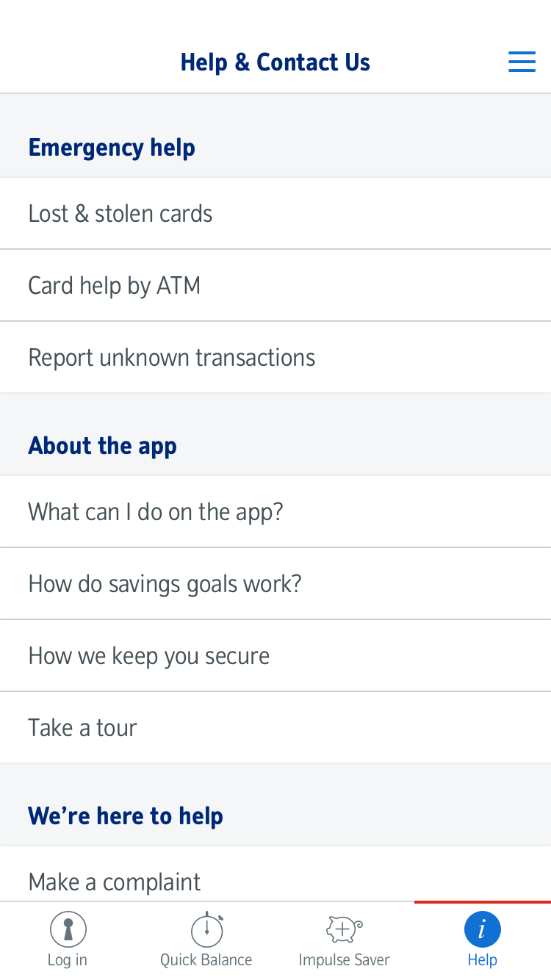Select Take a tour
The width and height of the screenshot is (551, 980).
(x=83, y=728)
